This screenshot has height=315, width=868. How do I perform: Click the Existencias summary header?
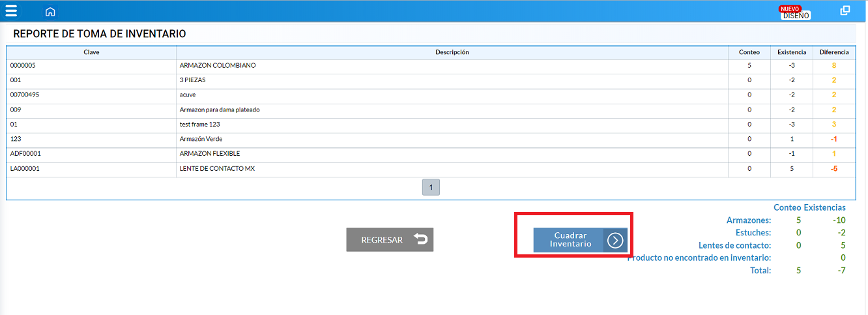pos(825,207)
